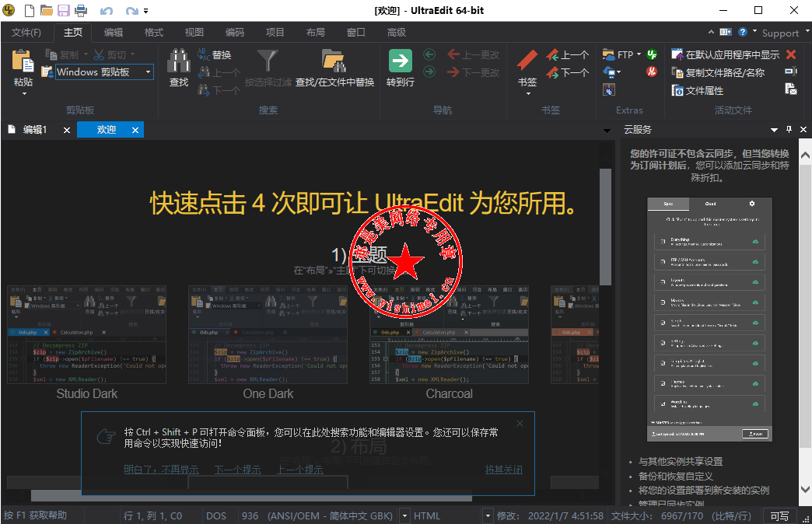This screenshot has height=524, width=812.
Task: Toggle the 可写 read/write status
Action: 779,515
